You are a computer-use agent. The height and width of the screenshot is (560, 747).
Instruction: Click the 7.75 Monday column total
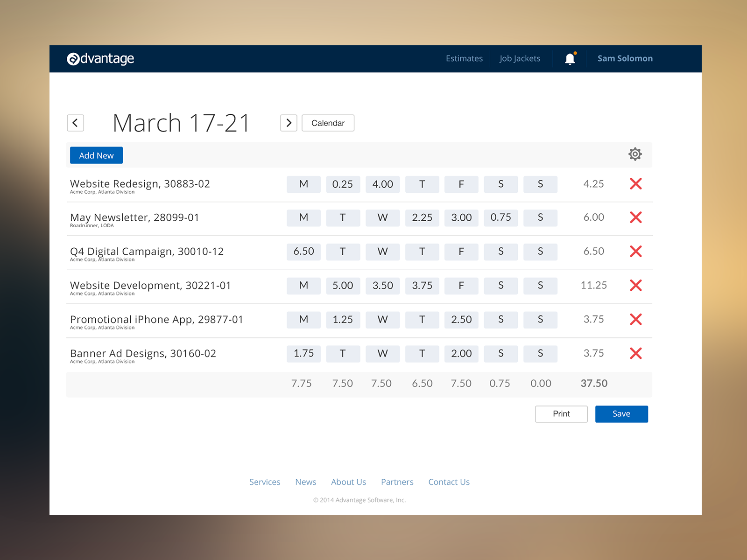click(301, 384)
